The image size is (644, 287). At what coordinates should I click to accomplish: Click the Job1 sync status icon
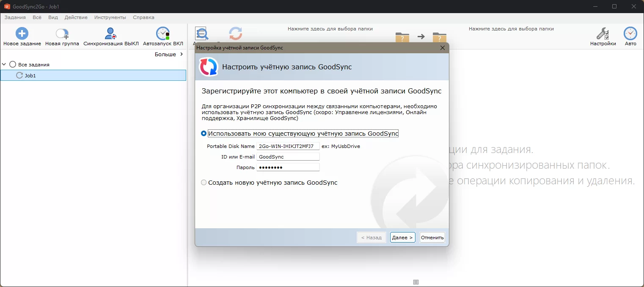tap(19, 75)
